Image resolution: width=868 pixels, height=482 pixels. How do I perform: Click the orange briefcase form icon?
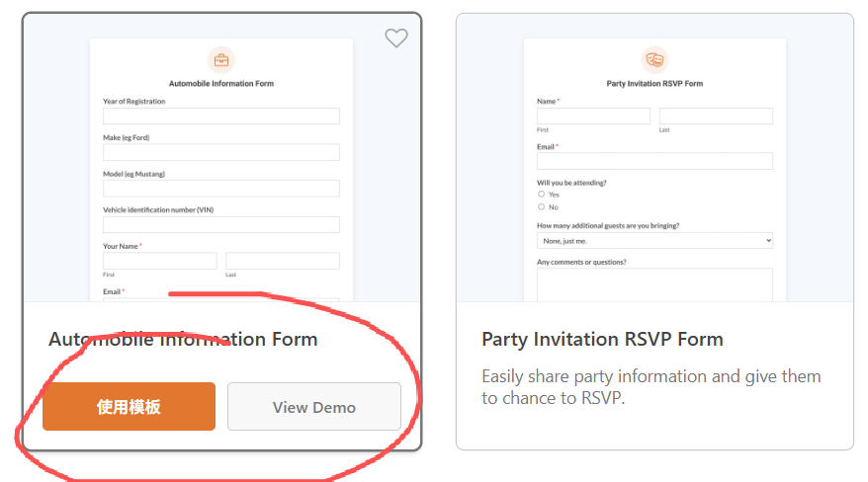click(x=221, y=59)
